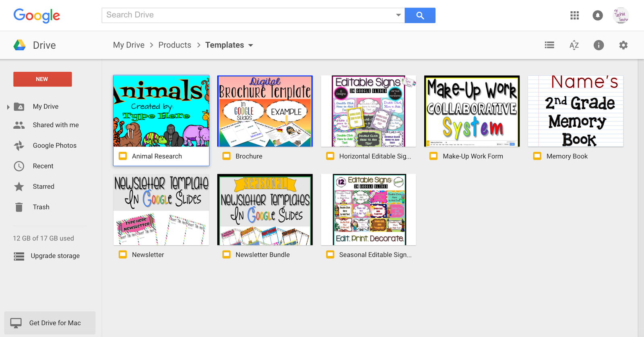Click Slides icon beside Horizontal Editable Sig...
Screen dimensions: 644x337
(x=330, y=156)
